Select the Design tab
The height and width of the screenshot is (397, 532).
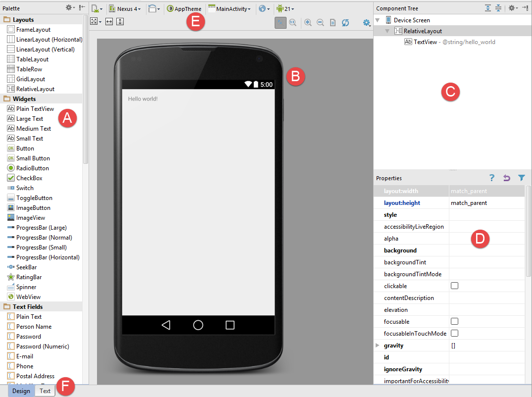21,391
